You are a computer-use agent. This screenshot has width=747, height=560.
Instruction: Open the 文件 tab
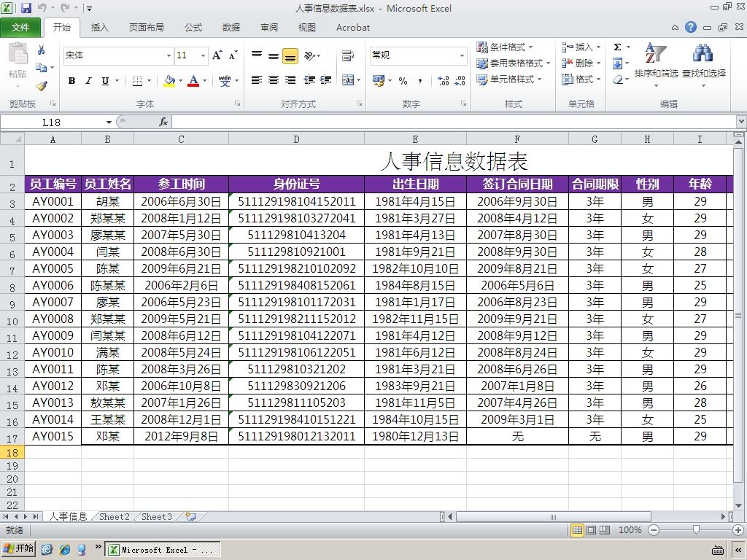(x=20, y=28)
